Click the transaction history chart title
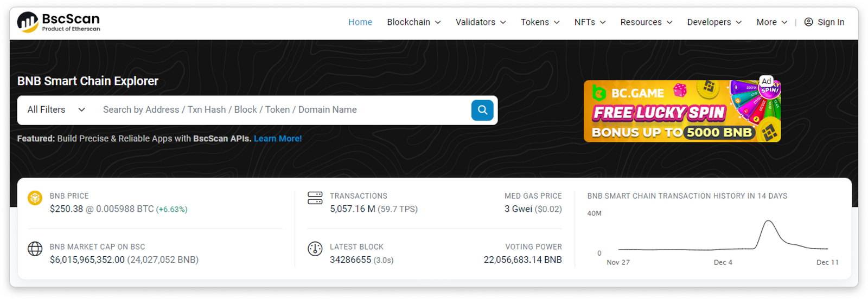The image size is (868, 299). 687,196
